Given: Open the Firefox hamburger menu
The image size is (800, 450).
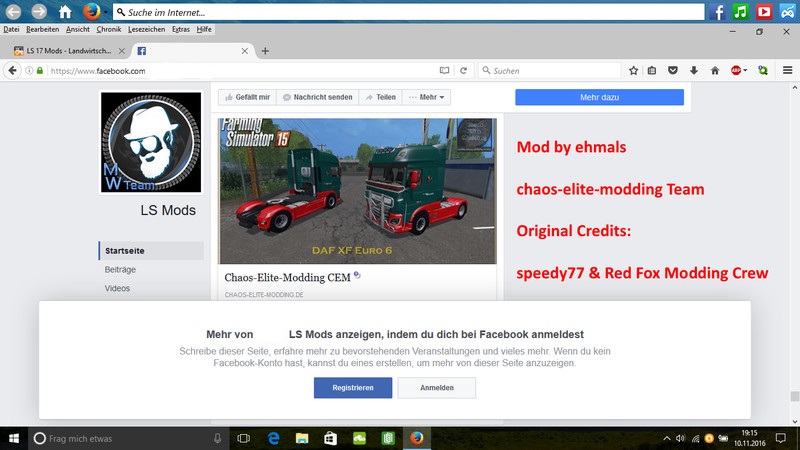Looking at the screenshot, I should point(787,70).
